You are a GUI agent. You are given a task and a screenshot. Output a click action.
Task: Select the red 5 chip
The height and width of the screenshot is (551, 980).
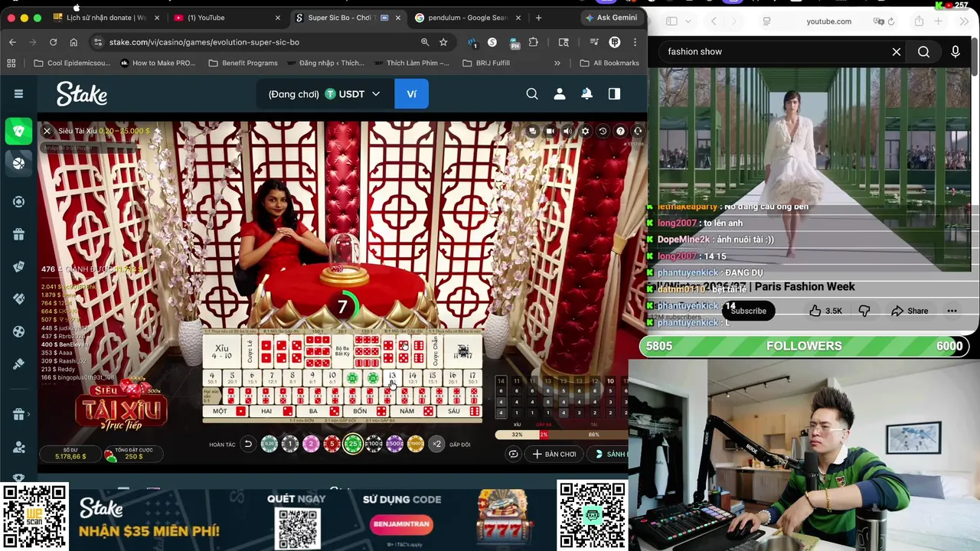[x=331, y=444]
